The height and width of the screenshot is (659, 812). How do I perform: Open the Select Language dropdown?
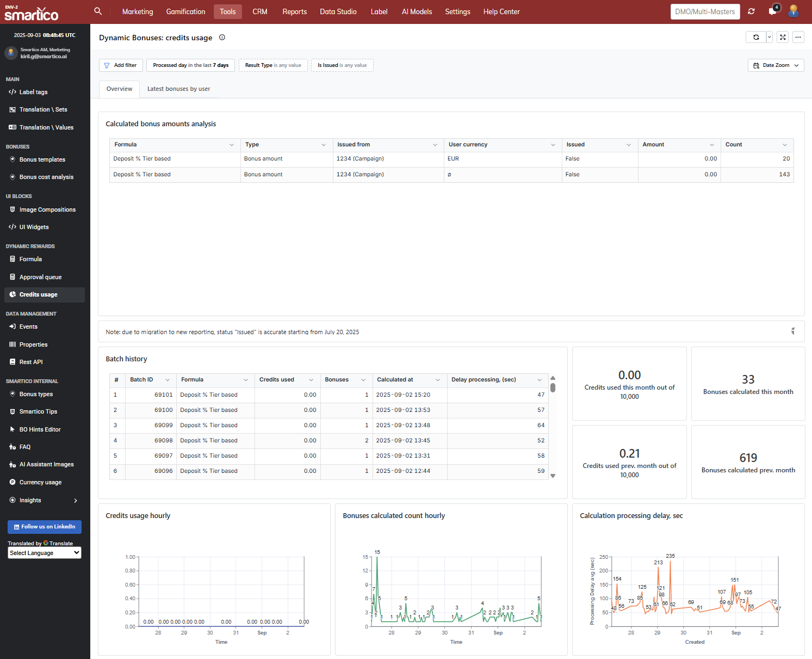(45, 553)
